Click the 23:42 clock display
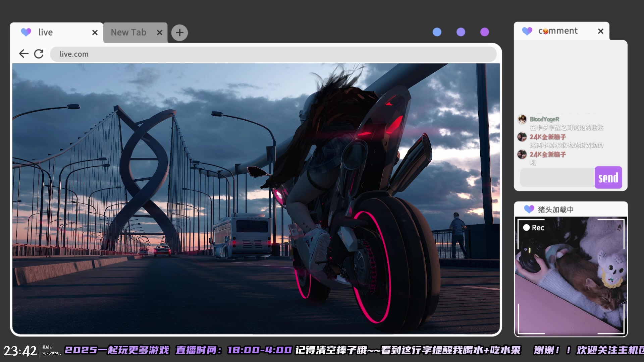 coord(20,351)
